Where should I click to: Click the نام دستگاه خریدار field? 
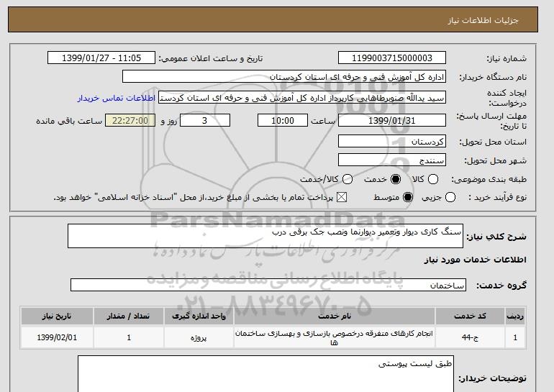[284, 77]
